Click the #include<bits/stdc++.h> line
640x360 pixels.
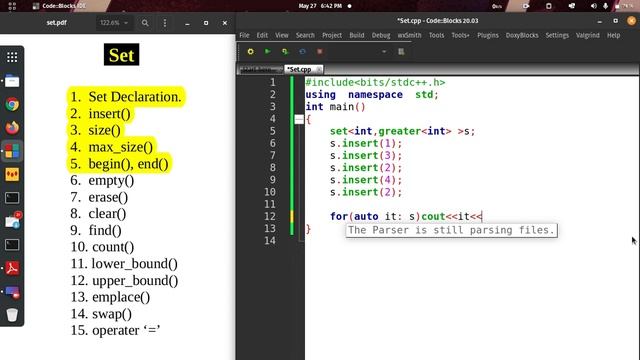tap(375, 82)
